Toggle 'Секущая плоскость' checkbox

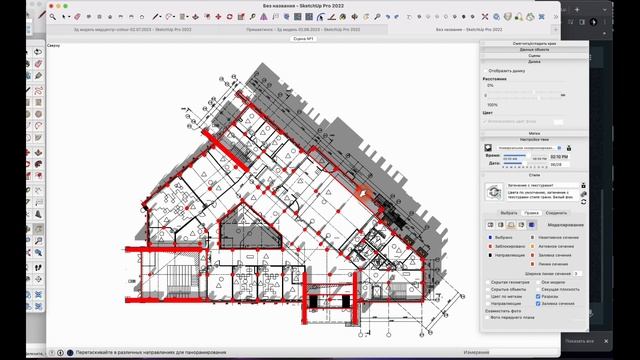538,289
